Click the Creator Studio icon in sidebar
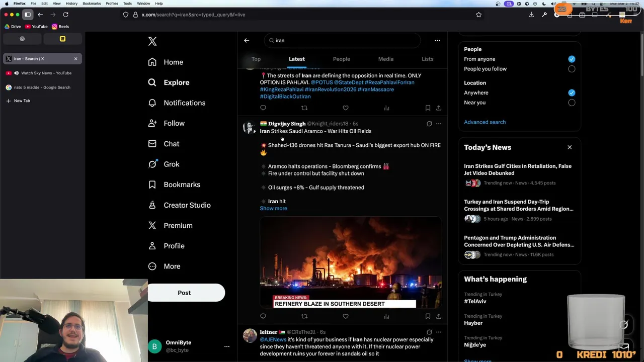This screenshot has width=644, height=362. pos(152,205)
